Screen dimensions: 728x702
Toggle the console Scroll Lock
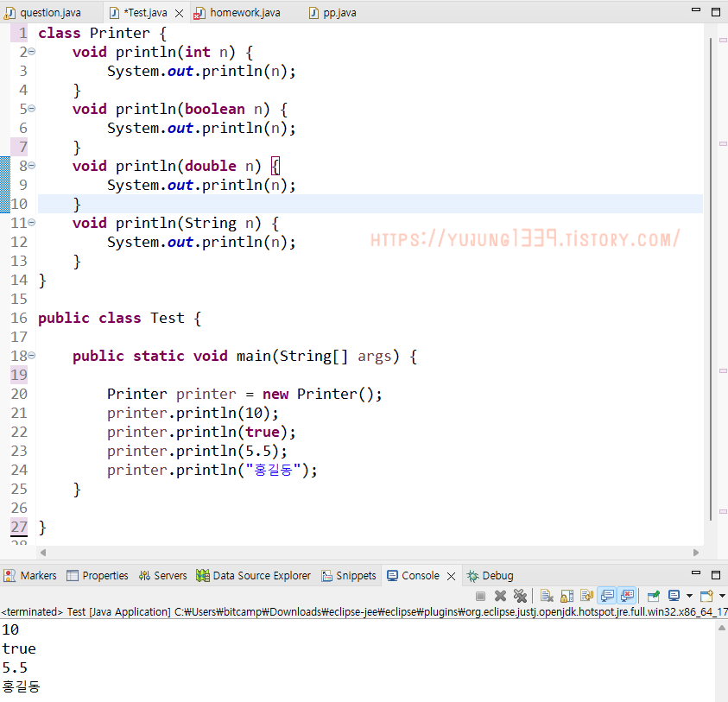click(x=567, y=596)
